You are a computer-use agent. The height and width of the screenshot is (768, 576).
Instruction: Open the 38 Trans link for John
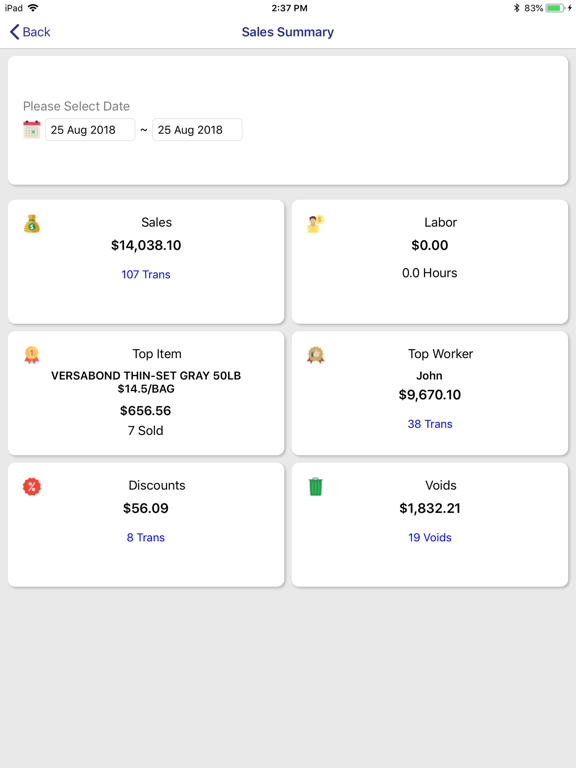430,424
